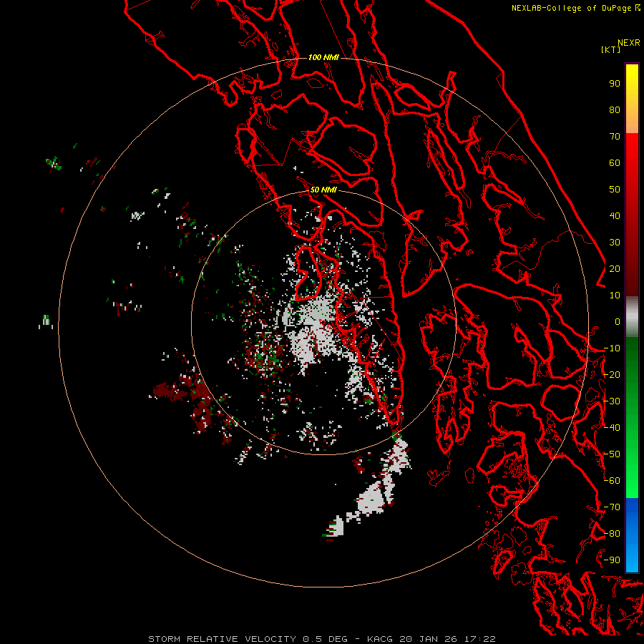Click the KACG station identifier in caption
644x644 pixels.
[379, 639]
